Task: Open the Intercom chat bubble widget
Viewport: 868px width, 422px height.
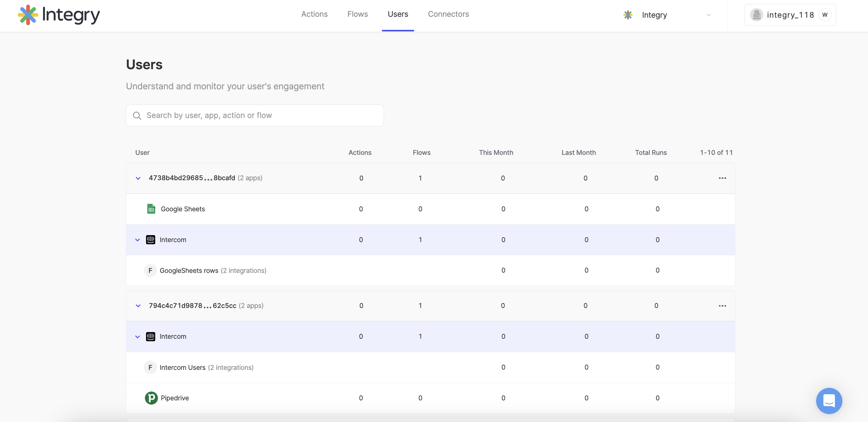Action: (x=829, y=400)
